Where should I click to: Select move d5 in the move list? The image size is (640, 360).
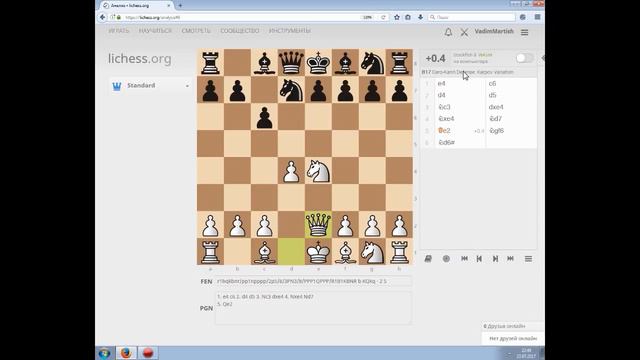coord(511,95)
